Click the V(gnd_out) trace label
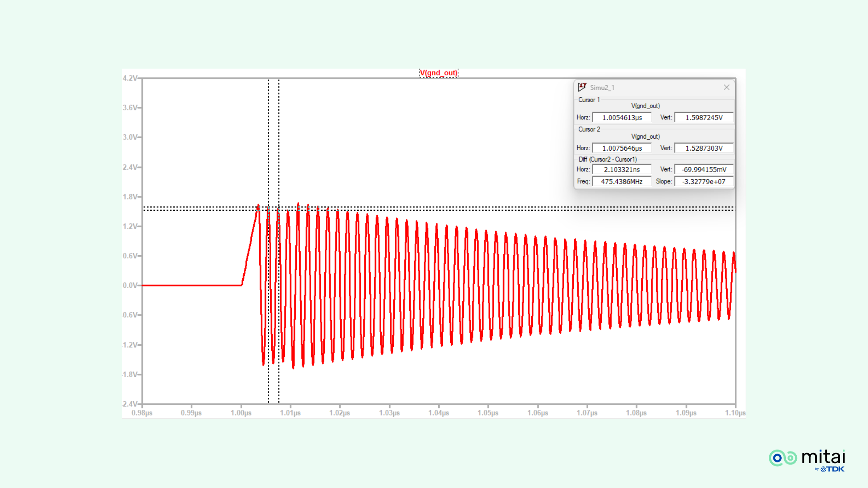 point(438,73)
